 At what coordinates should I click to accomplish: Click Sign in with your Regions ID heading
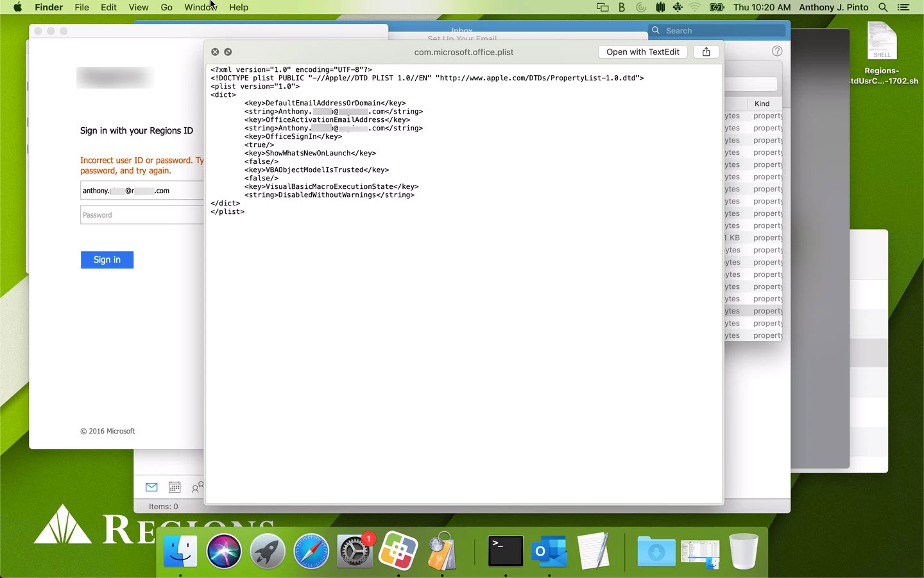137,130
